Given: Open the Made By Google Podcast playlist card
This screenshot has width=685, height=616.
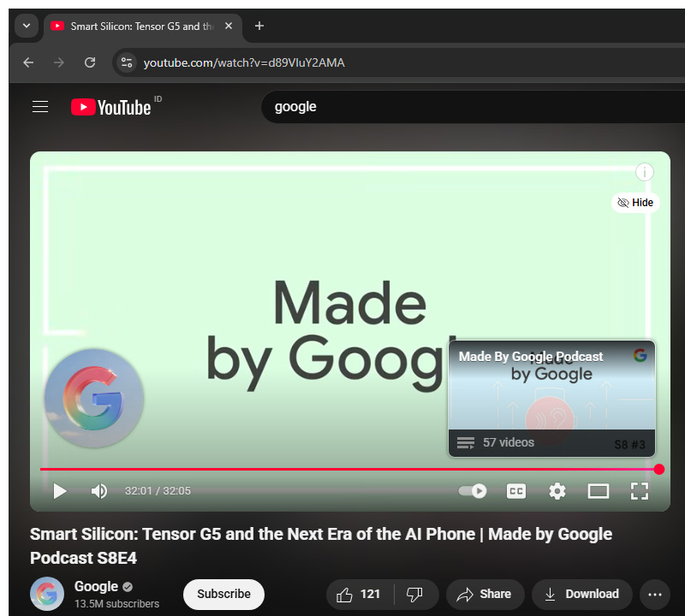Looking at the screenshot, I should 551,399.
